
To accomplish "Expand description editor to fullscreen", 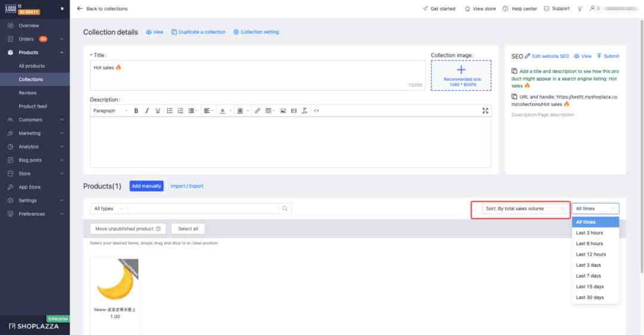I will pos(485,110).
